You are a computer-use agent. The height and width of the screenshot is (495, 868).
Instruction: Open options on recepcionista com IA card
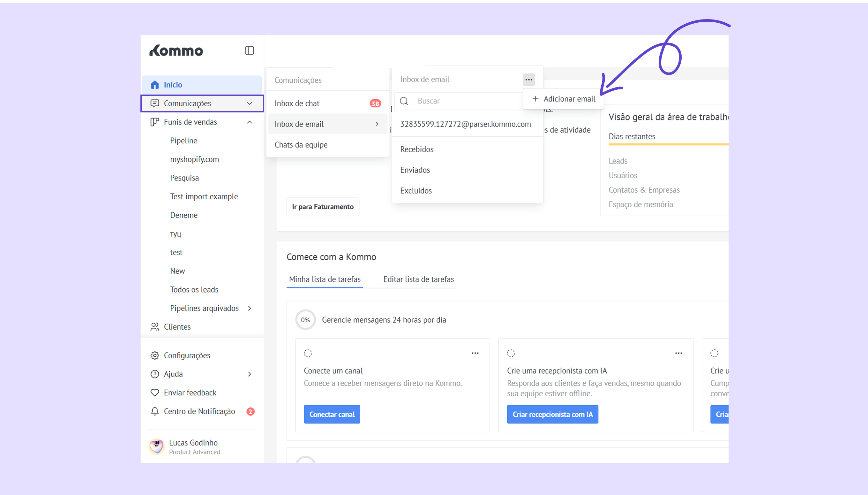pyautogui.click(x=678, y=353)
